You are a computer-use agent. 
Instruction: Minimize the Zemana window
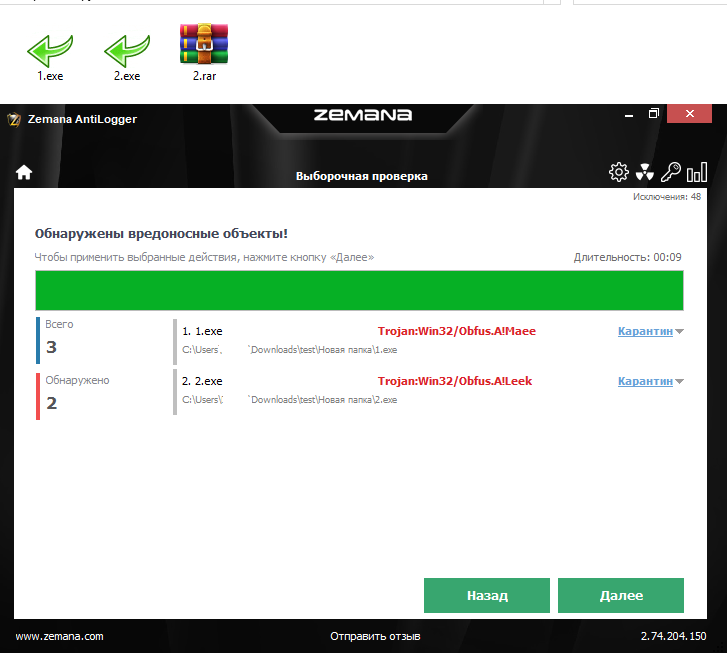pyautogui.click(x=629, y=115)
